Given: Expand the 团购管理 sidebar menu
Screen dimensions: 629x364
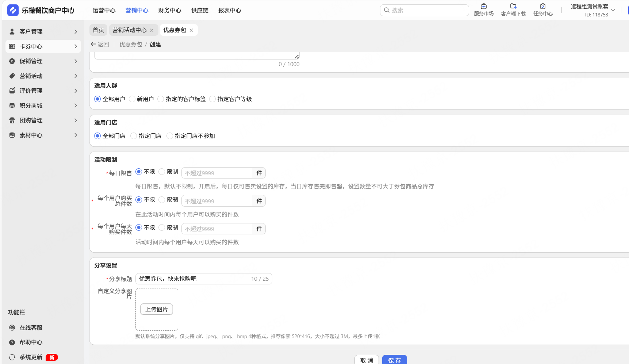Looking at the screenshot, I should 76,120.
